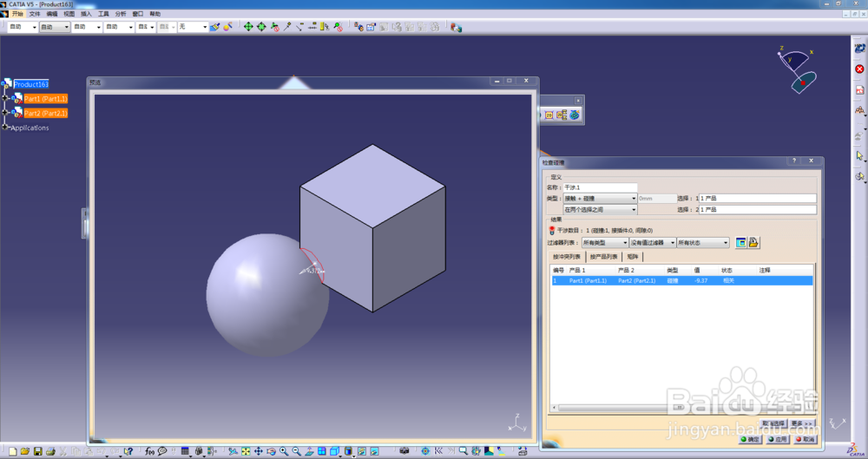This screenshot has width=868, height=459.
Task: Switch to the 矩阵 tab
Action: click(x=633, y=257)
